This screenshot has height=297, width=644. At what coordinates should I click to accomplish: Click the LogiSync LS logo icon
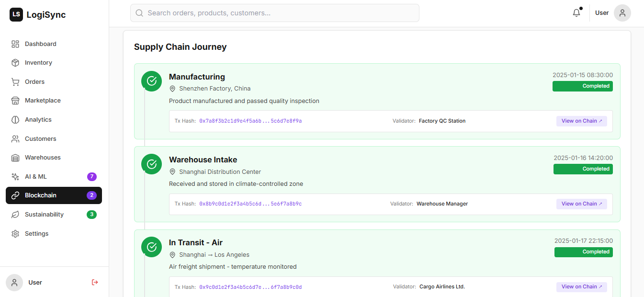click(x=16, y=15)
